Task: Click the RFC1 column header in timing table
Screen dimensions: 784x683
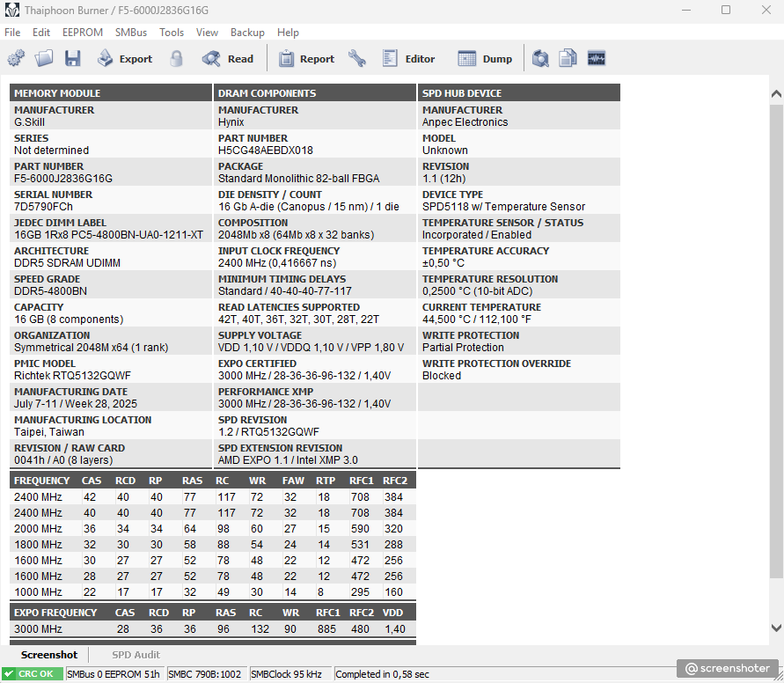Action: tap(362, 481)
